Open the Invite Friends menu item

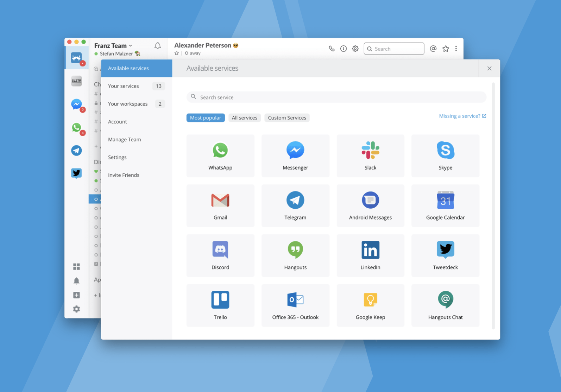point(137,175)
